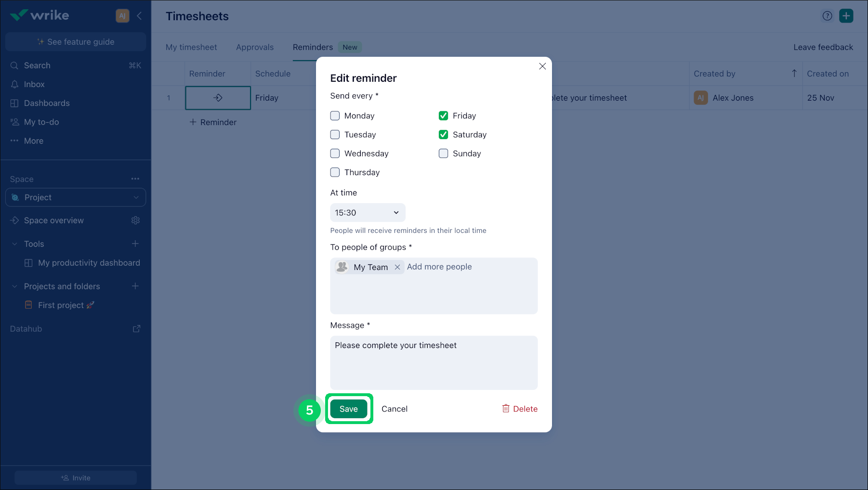
Task: Click the Space three-dots options icon
Action: coord(135,179)
